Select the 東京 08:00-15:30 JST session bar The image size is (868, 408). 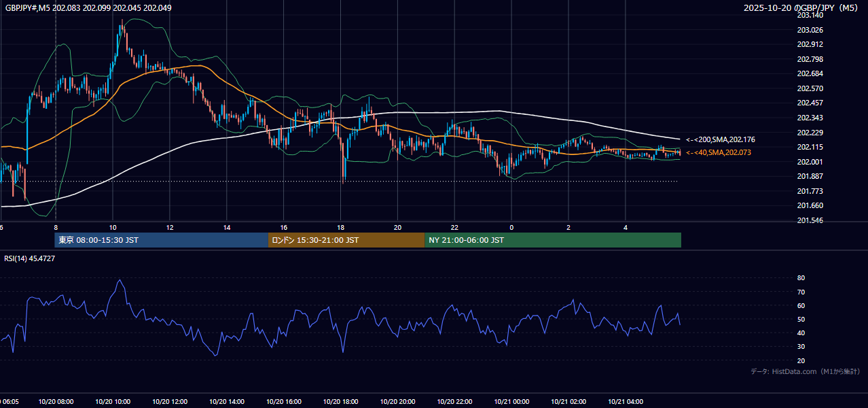tap(162, 240)
